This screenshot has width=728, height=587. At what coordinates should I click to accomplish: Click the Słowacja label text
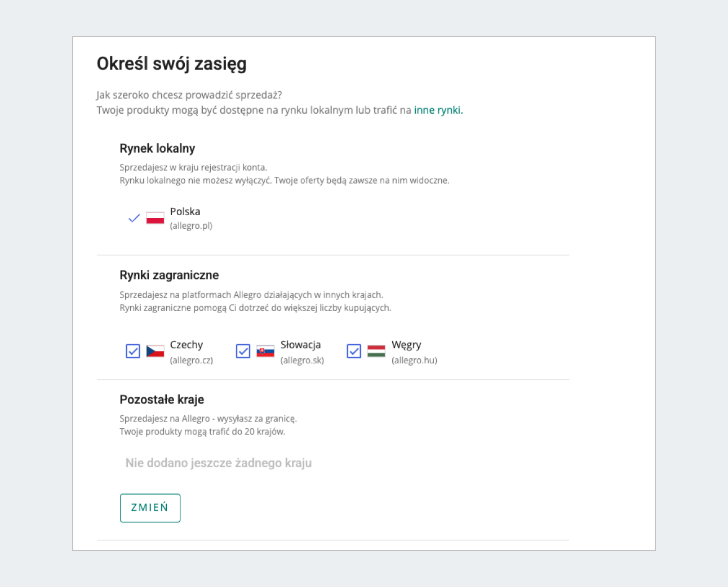(x=300, y=345)
